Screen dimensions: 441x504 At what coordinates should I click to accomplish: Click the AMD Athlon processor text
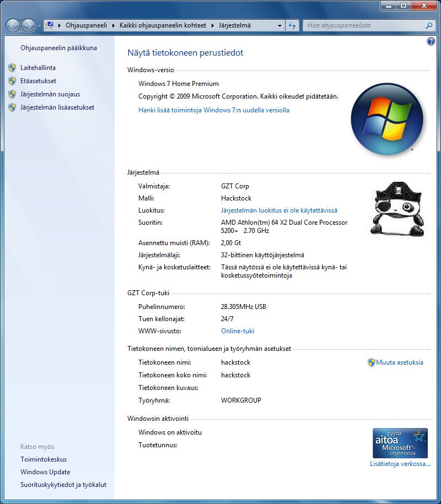click(x=284, y=226)
